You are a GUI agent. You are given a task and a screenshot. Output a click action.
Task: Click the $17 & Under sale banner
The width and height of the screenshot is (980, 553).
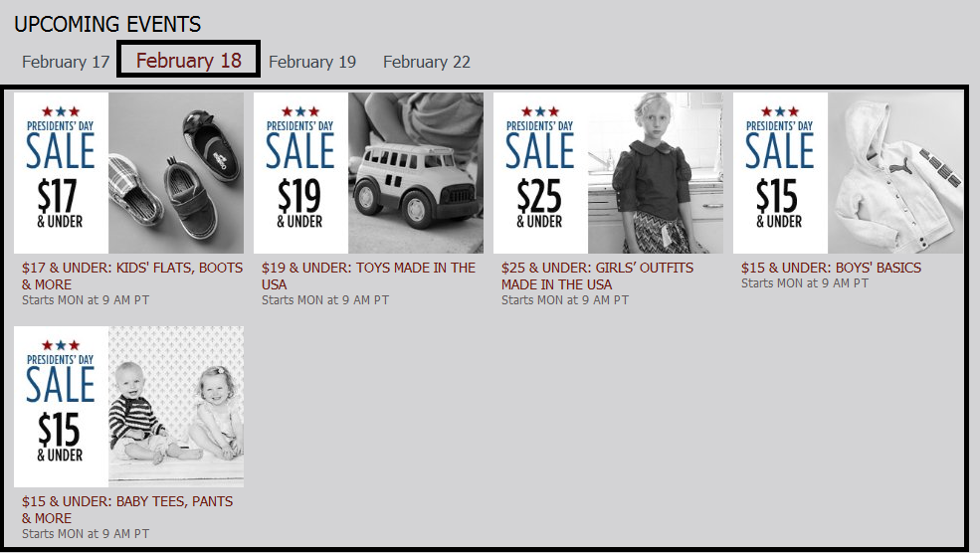[61, 172]
